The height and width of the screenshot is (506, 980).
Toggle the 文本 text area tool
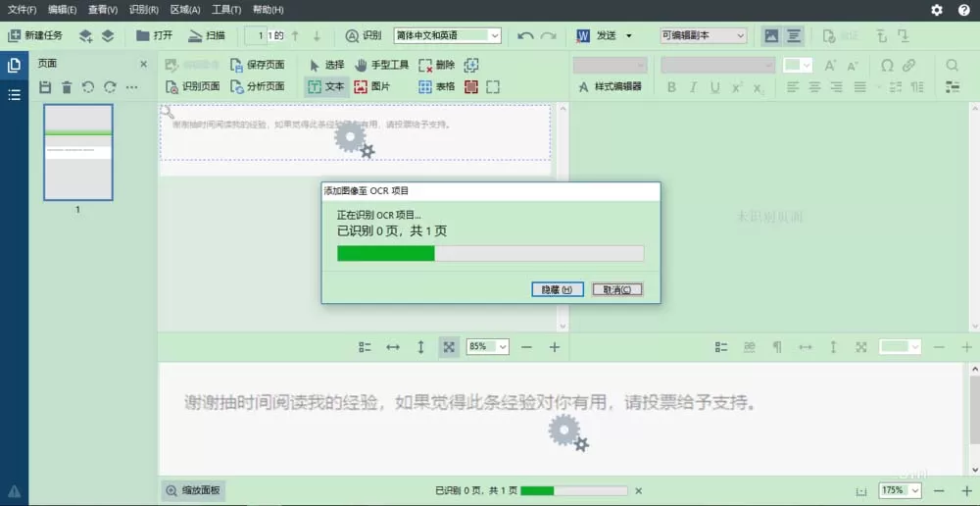[x=327, y=87]
